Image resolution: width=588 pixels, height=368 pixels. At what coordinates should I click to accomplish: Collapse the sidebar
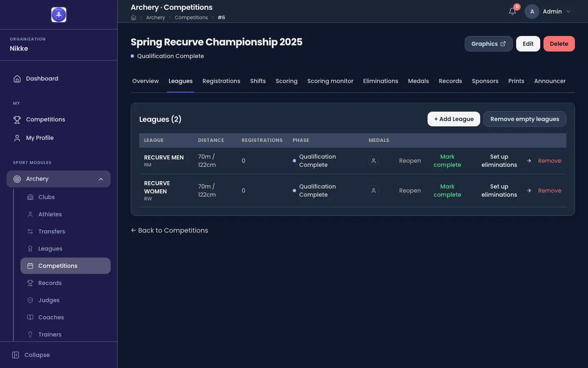31,355
